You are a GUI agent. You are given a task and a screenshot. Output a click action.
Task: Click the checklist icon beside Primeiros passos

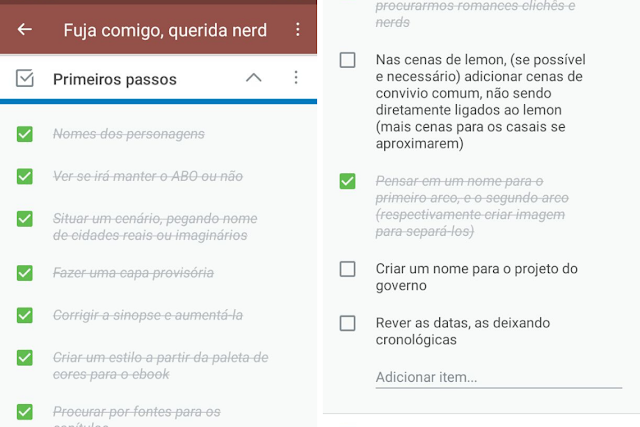(x=26, y=78)
